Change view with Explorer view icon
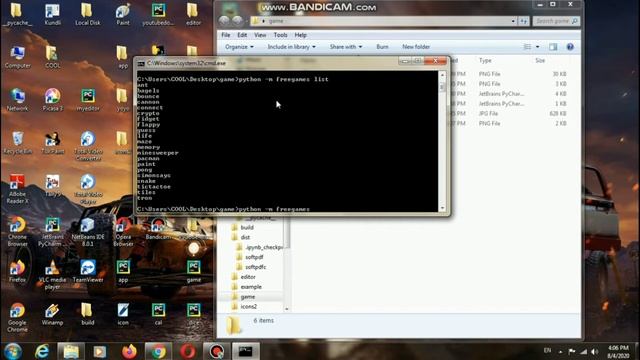This screenshot has height=360, width=640. pyautogui.click(x=527, y=47)
